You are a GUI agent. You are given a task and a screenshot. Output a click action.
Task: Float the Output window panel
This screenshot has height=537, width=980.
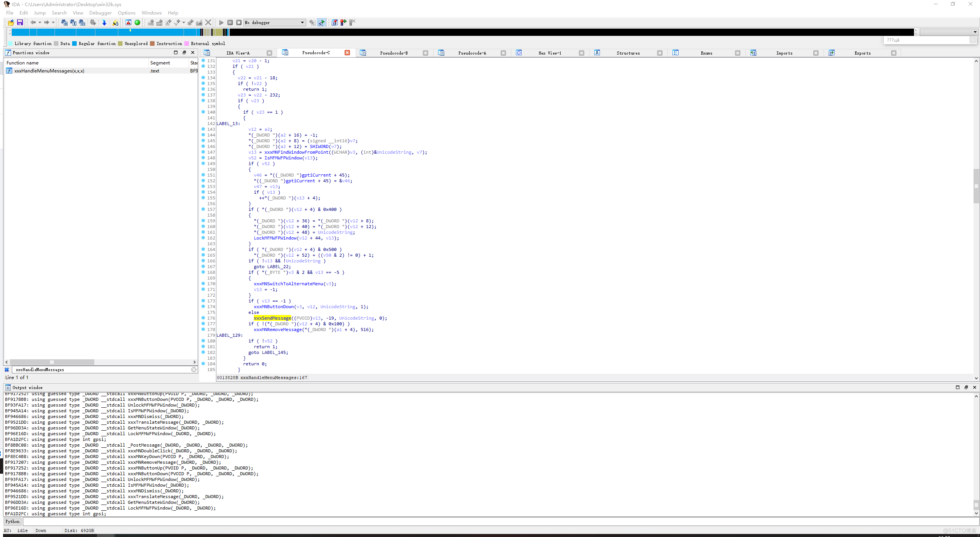pyautogui.click(x=966, y=387)
